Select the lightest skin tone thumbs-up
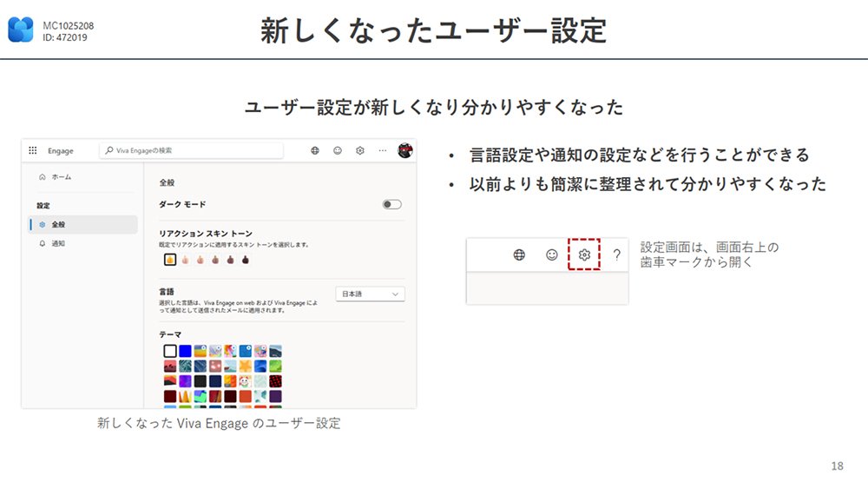 point(186,259)
